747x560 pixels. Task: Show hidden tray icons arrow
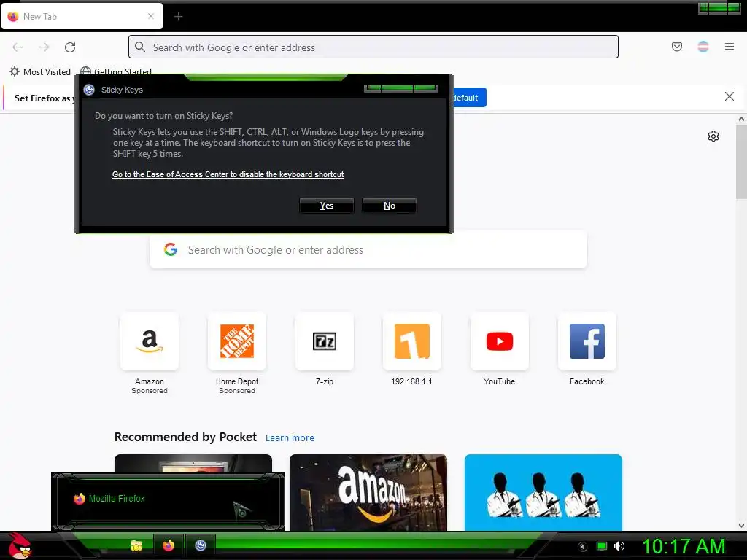pos(582,546)
